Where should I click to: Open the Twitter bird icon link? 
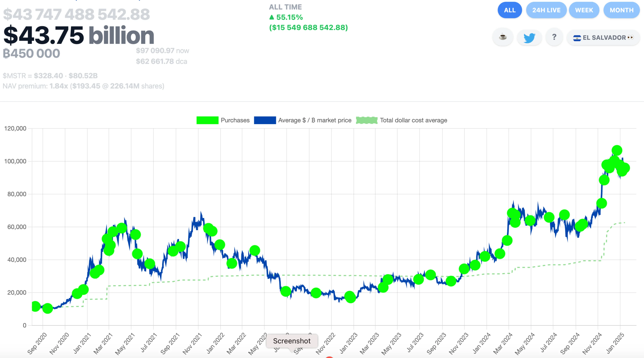click(x=529, y=38)
